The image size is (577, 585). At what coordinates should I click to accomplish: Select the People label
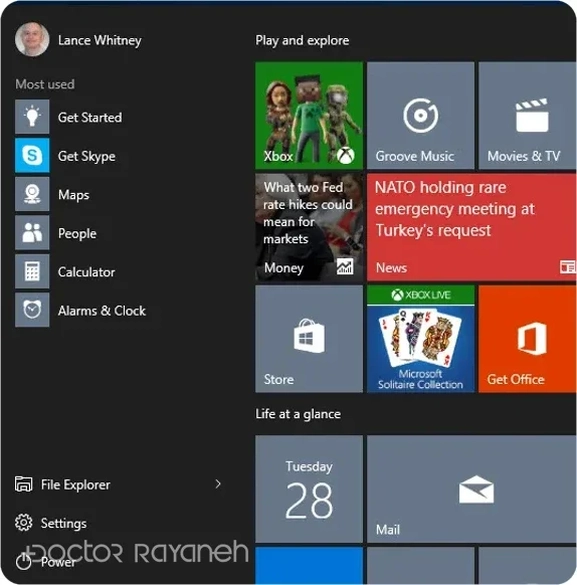77,234
